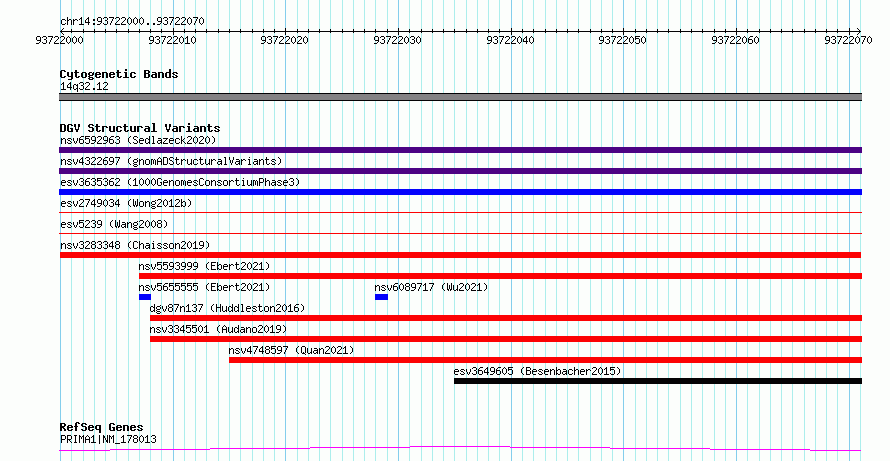The width and height of the screenshot is (890, 461).
Task: Click ruler position 93722000
Action: pos(59,40)
